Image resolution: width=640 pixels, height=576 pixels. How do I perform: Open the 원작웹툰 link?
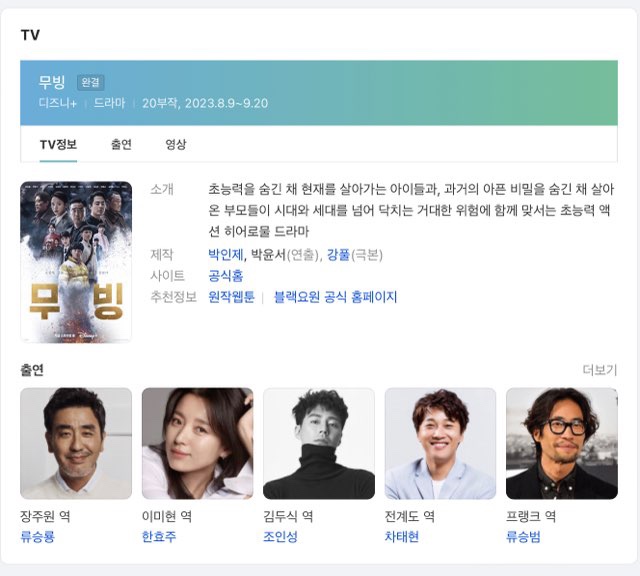coord(231,297)
